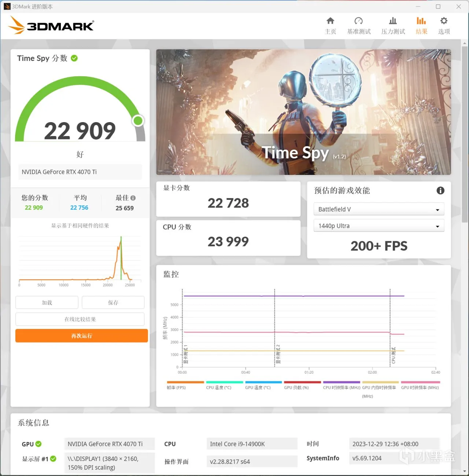Click the 2023-12-29 12:36 +08:00 time value

(x=394, y=444)
